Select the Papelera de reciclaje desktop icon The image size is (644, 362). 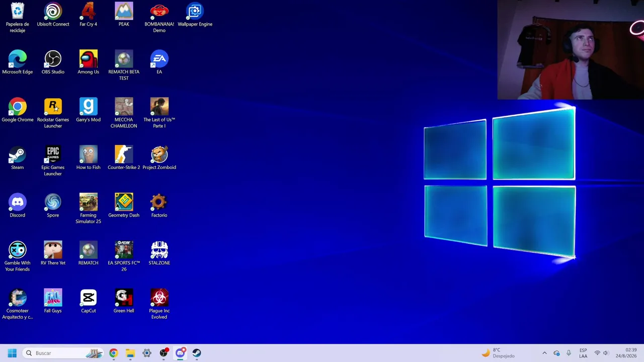(17, 18)
